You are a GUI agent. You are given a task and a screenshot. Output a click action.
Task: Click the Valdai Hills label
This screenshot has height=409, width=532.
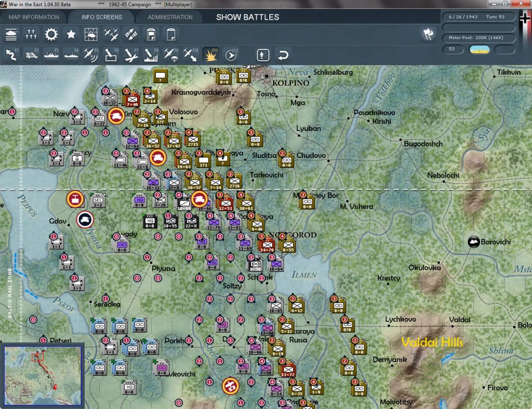click(x=432, y=342)
